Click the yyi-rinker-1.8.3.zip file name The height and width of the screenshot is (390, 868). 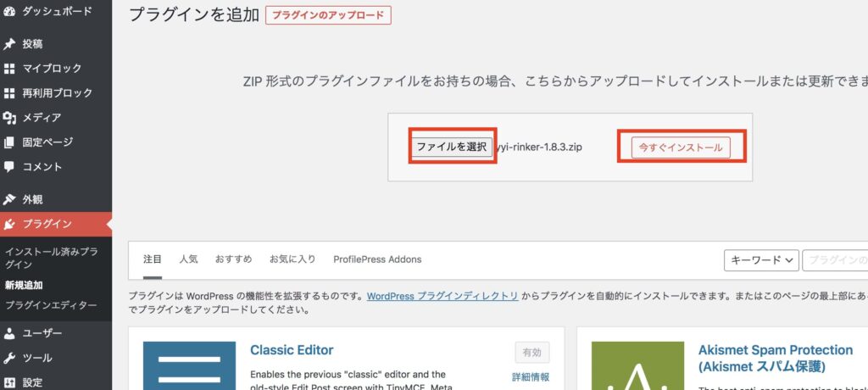tap(538, 148)
